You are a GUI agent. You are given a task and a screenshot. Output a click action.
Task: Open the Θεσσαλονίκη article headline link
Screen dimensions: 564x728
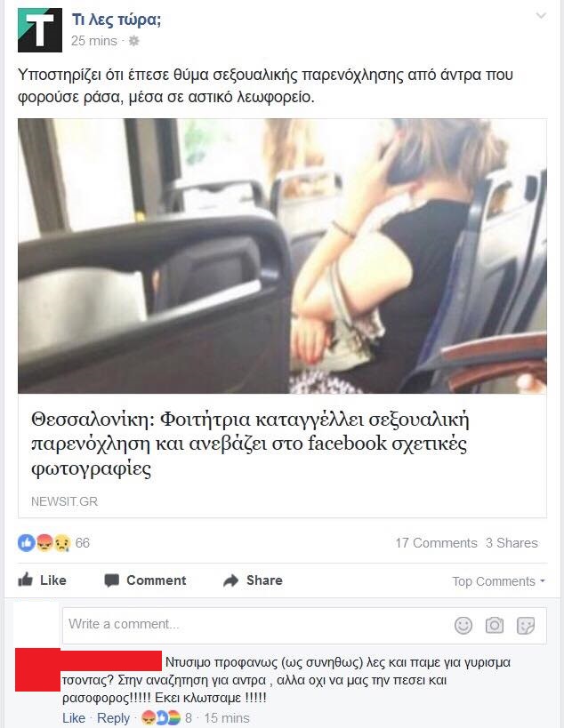click(x=250, y=444)
